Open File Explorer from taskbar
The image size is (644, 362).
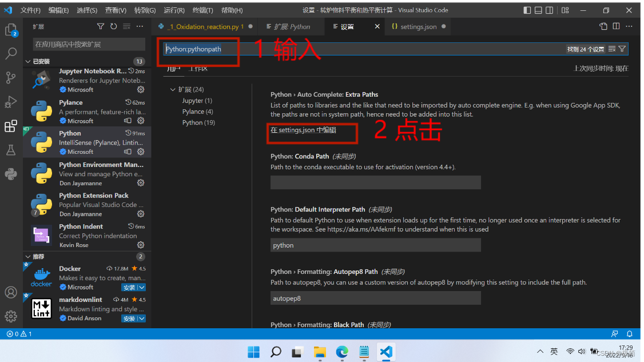320,352
